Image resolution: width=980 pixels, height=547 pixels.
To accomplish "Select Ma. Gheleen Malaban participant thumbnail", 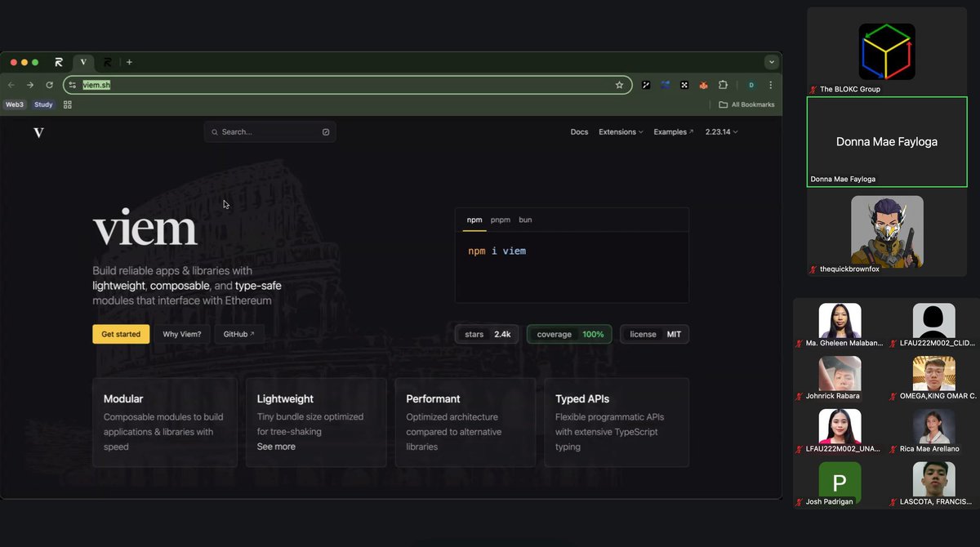I will tap(840, 321).
